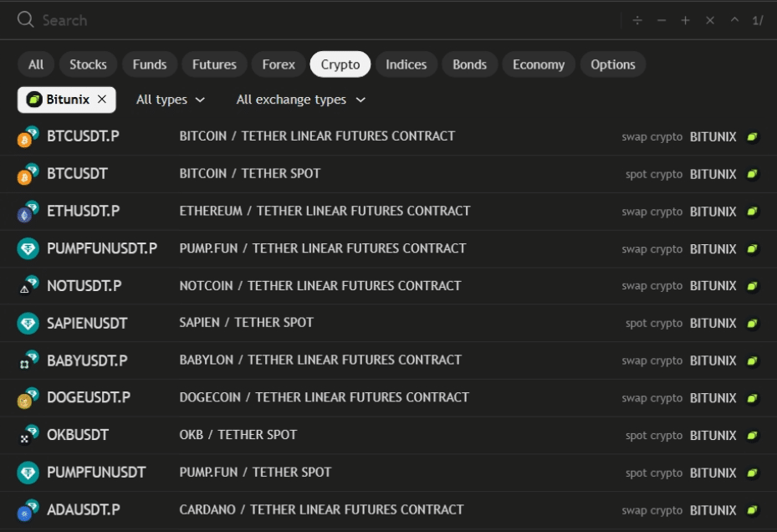Image resolution: width=777 pixels, height=532 pixels.
Task: Click the PUMPFUNUSDT.P Tether icon
Action: (x=28, y=248)
